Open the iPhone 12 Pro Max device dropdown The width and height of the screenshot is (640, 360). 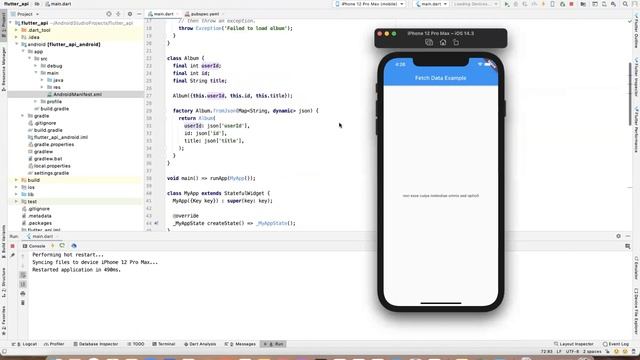click(370, 4)
